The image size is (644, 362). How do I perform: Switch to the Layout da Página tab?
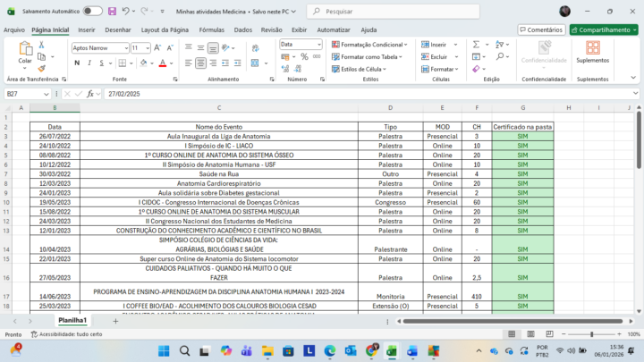pyautogui.click(x=165, y=29)
